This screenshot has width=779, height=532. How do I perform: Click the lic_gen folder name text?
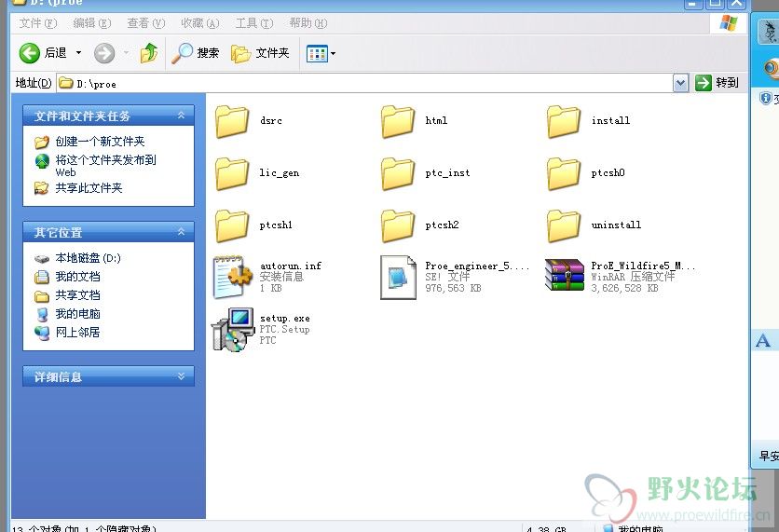(x=280, y=173)
